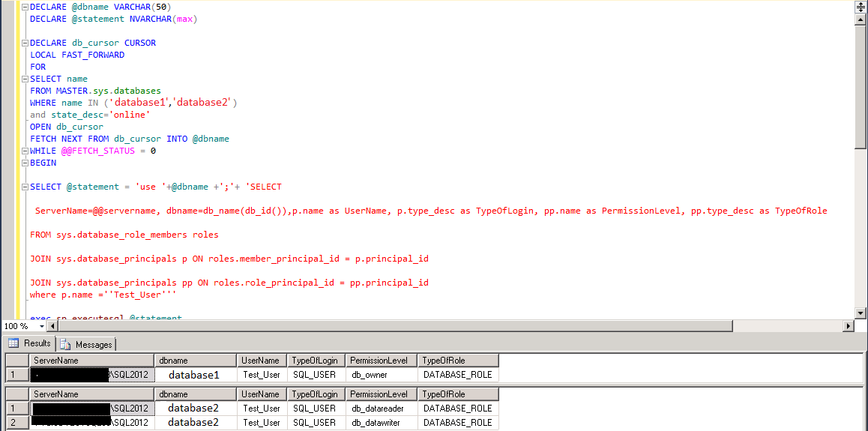
Task: Collapse the SELECT name statement block
Action: coord(24,79)
